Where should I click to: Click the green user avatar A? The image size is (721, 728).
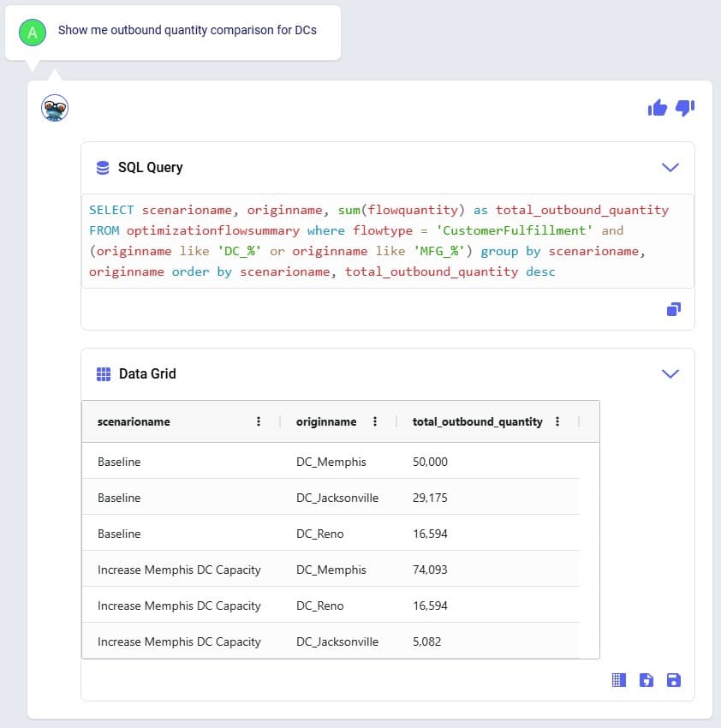pyautogui.click(x=33, y=33)
